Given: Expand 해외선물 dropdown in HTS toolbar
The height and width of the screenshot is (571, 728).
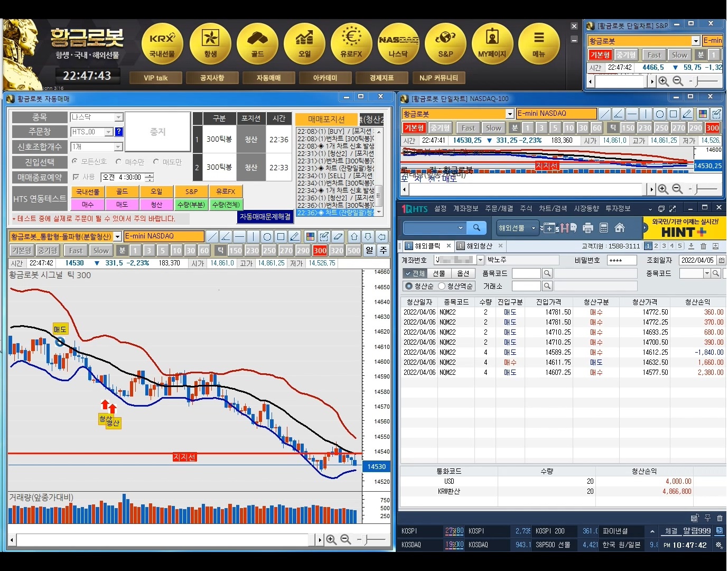Looking at the screenshot, I should 534,228.
